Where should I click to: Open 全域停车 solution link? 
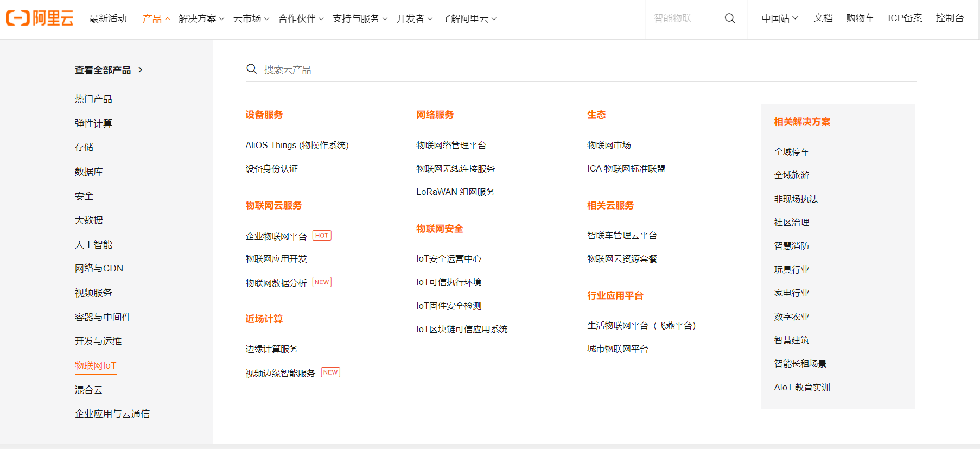[x=792, y=152]
